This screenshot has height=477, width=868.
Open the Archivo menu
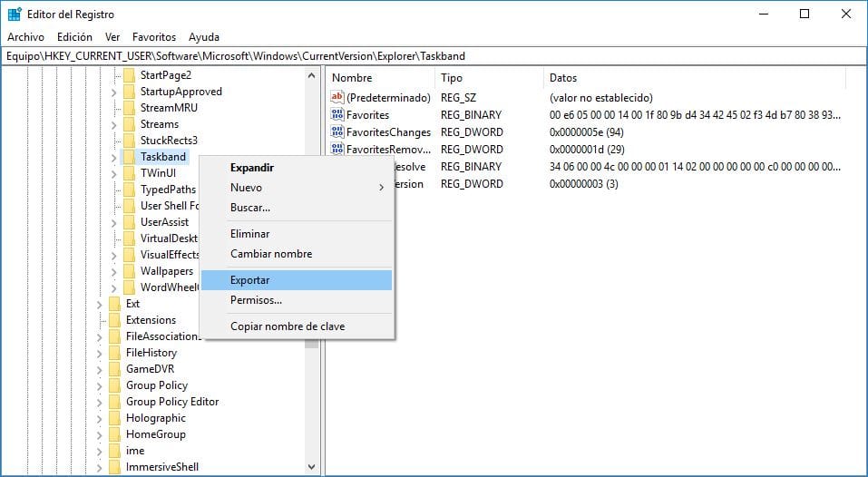(25, 37)
